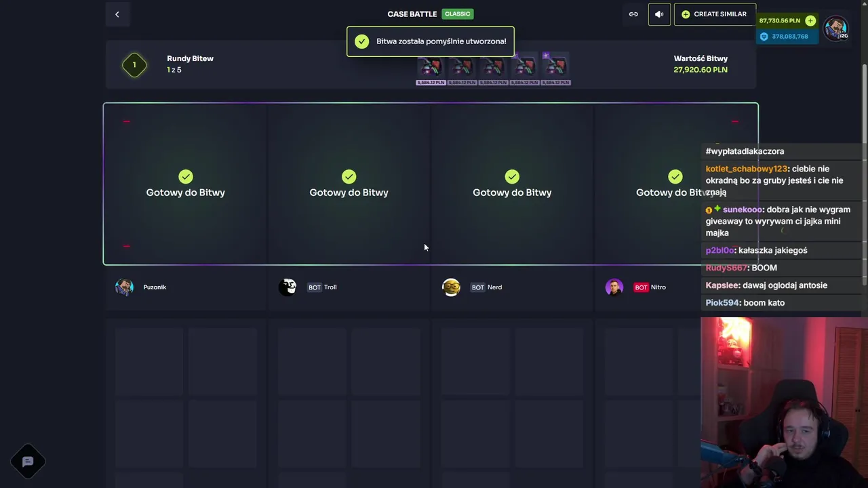Viewport: 868px width, 488px height.
Task: Click sunekooo username in stream chat
Action: point(743,210)
